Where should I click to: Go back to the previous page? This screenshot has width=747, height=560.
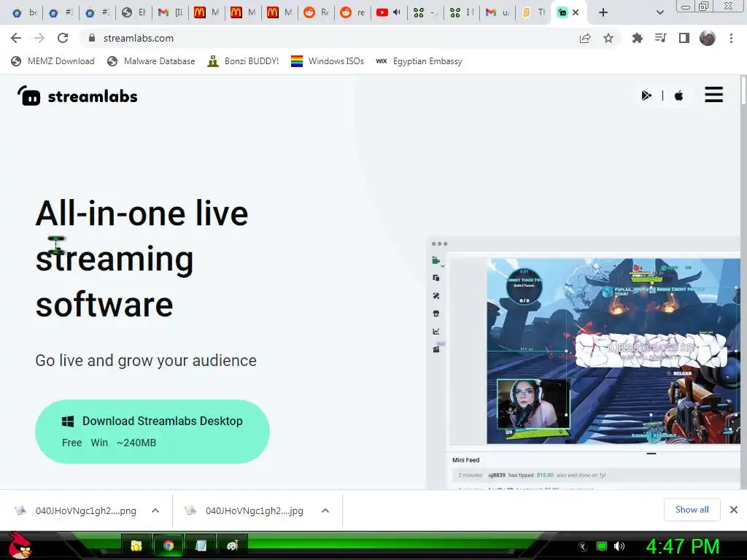tap(16, 38)
